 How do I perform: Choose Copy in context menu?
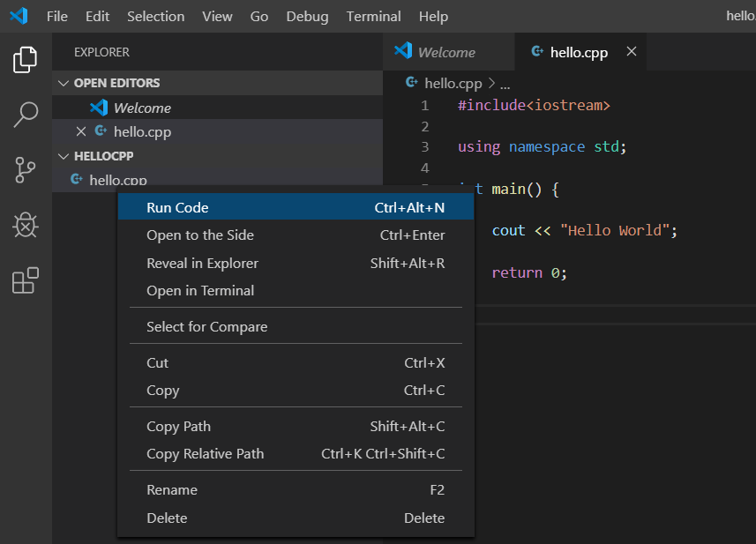point(296,391)
